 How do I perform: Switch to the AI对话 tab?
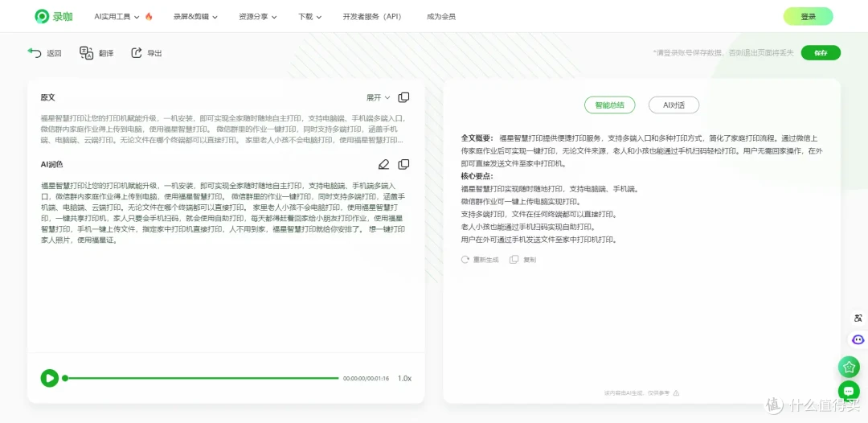click(x=674, y=105)
